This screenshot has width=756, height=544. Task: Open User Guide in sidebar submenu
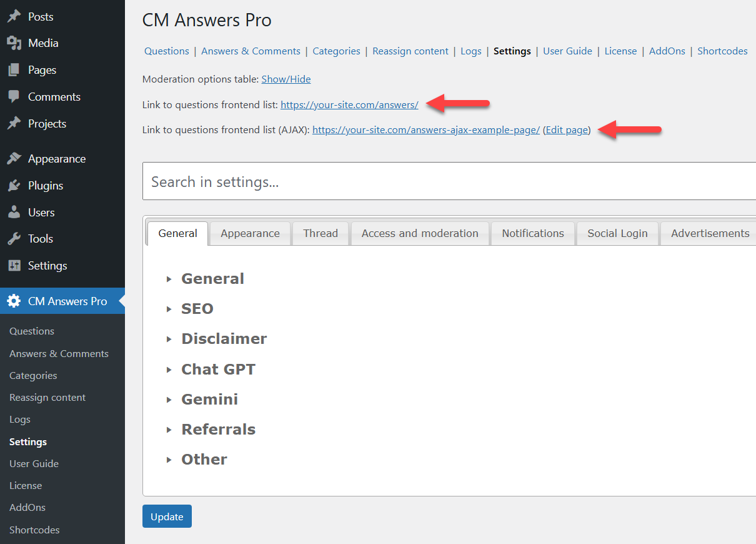click(34, 464)
